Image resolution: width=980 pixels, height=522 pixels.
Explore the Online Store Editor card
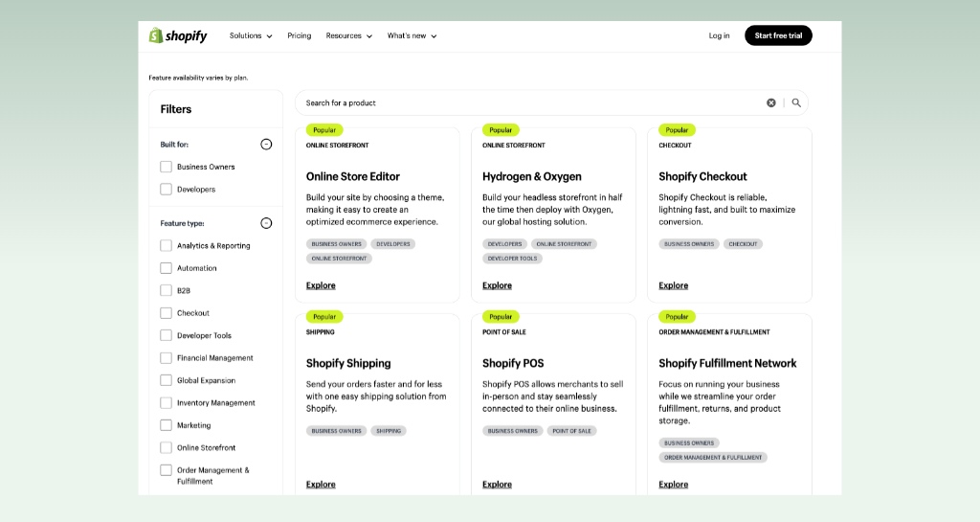pyautogui.click(x=321, y=285)
